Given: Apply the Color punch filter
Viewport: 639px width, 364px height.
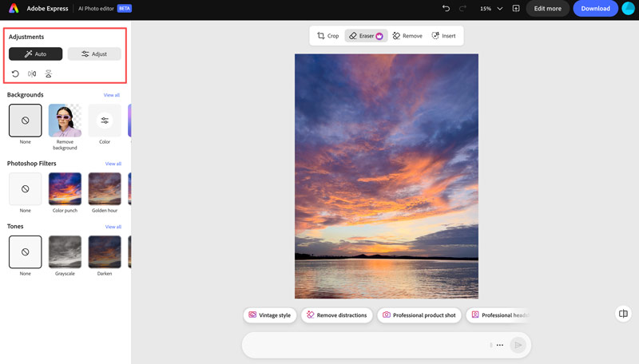Looking at the screenshot, I should point(65,189).
